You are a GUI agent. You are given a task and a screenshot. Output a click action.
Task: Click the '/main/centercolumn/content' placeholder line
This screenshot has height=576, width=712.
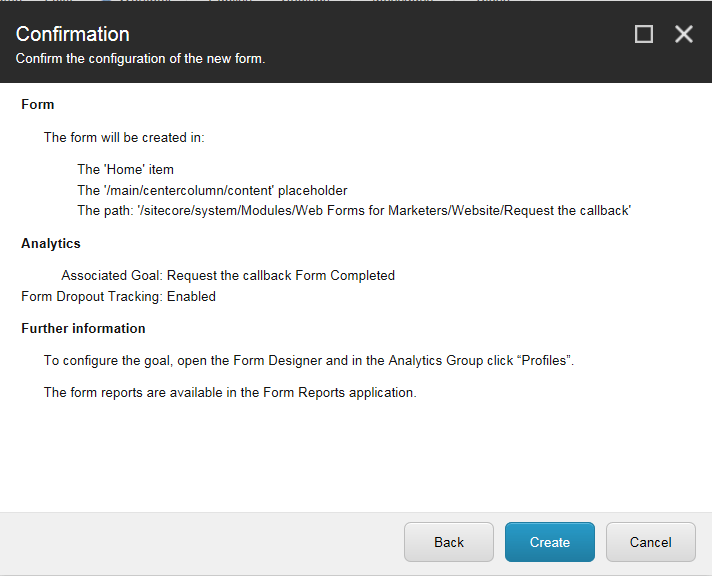[212, 190]
